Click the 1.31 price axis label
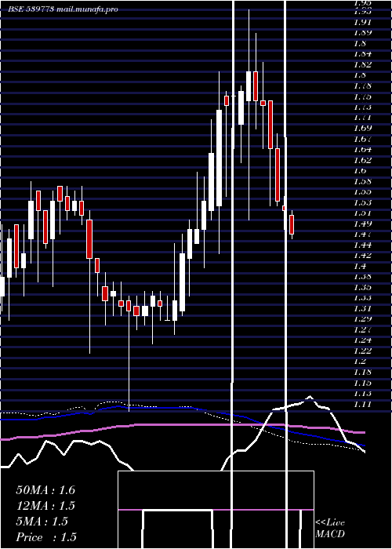The image size is (392, 549). (362, 308)
